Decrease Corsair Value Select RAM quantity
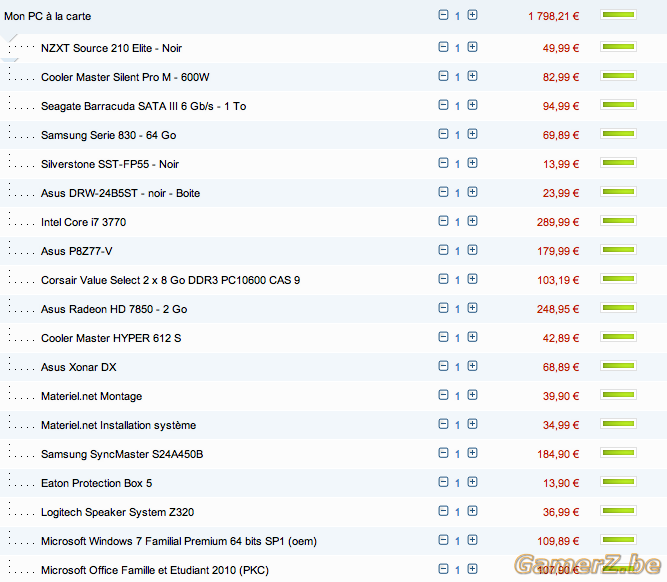 point(443,279)
